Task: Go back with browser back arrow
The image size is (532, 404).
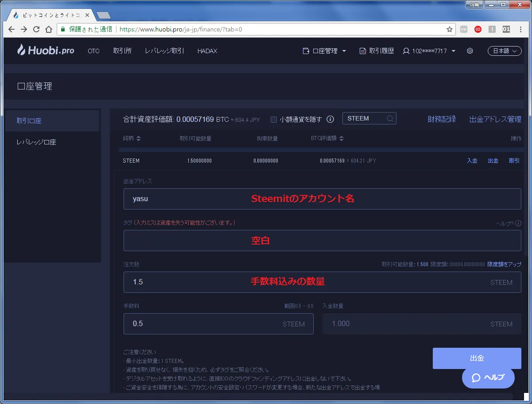Action: (12, 29)
